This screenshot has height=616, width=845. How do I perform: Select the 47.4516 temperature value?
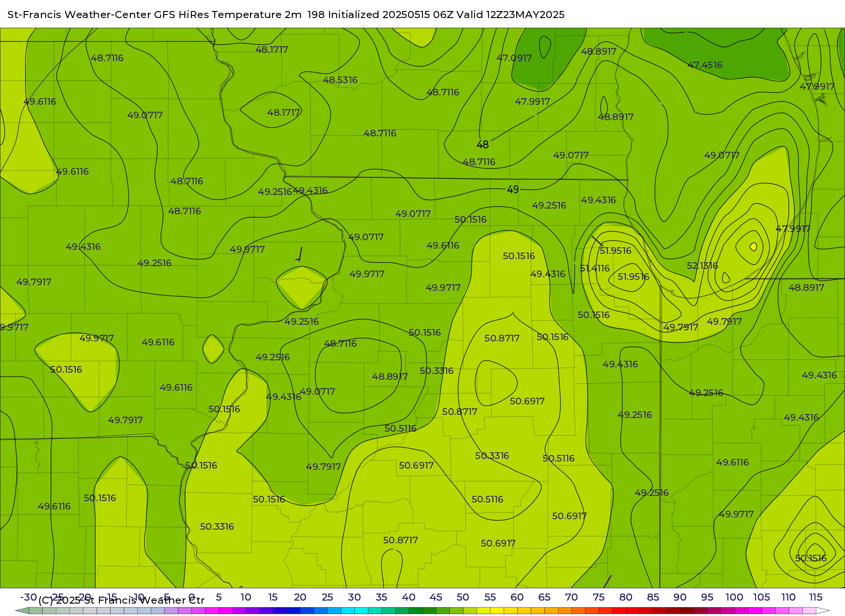(705, 65)
